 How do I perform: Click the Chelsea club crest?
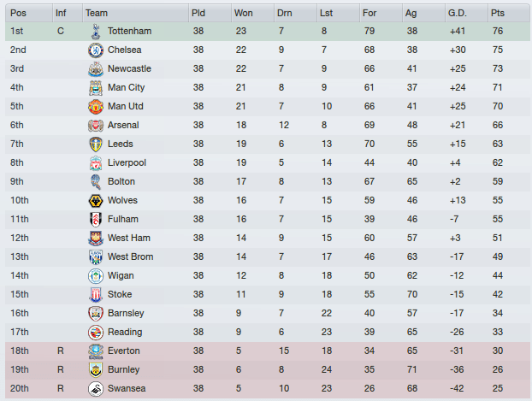click(95, 50)
